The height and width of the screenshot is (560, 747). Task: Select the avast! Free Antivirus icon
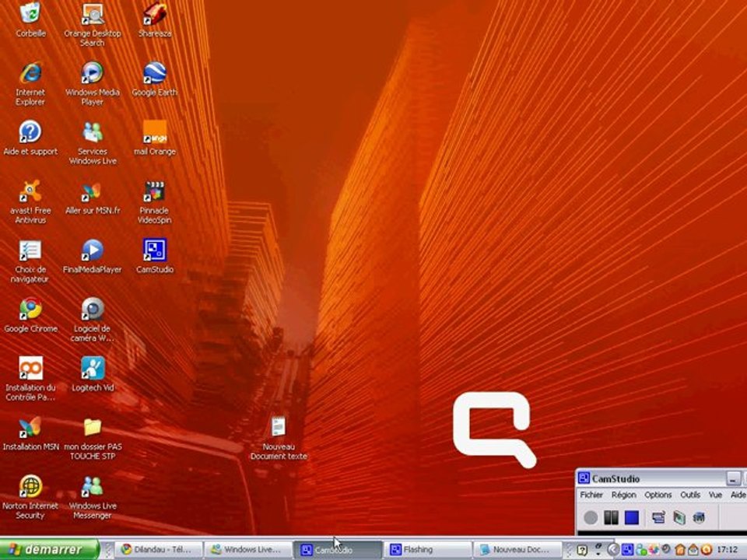tap(30, 201)
